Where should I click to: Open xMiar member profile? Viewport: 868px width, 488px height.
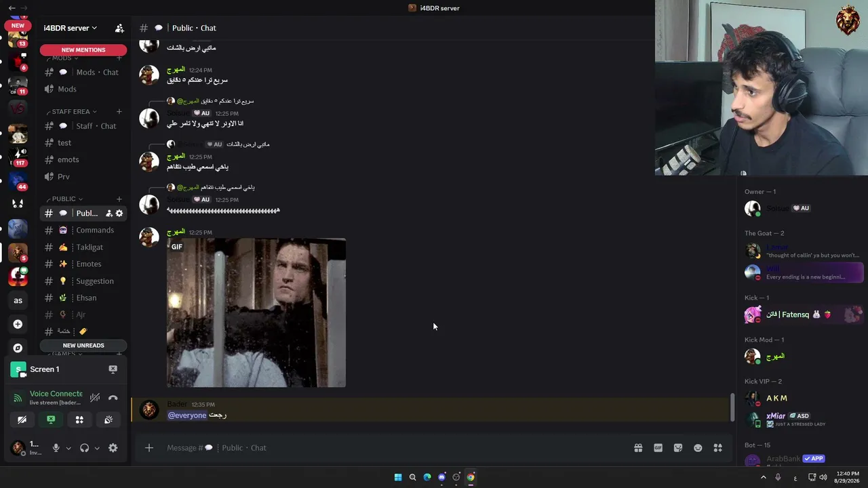point(804,420)
